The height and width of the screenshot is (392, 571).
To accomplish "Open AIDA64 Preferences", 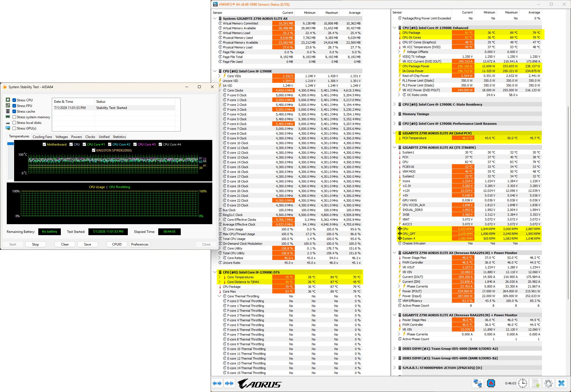I will [x=140, y=244].
